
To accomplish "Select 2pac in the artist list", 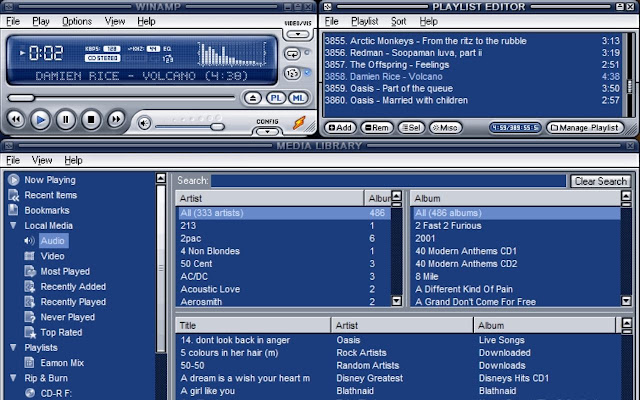I will pos(283,238).
